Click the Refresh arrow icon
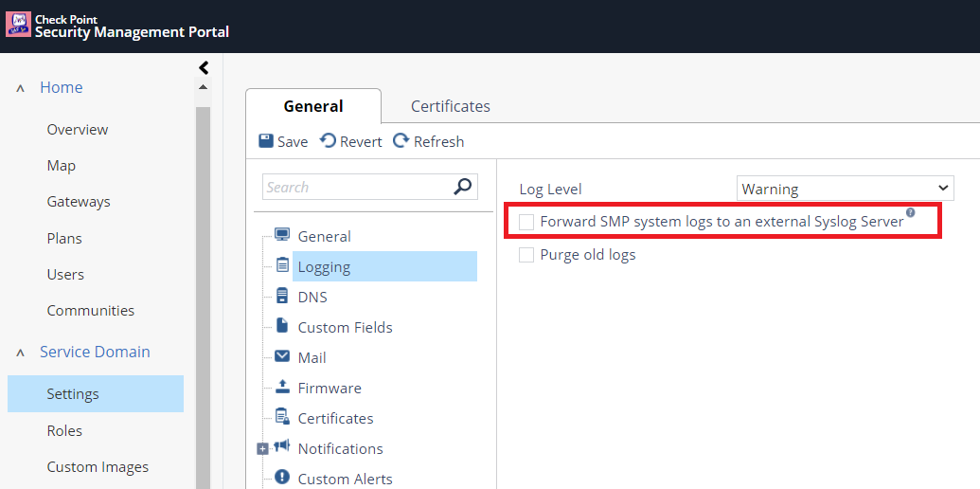Viewport: 980px width, 489px height. coord(401,140)
